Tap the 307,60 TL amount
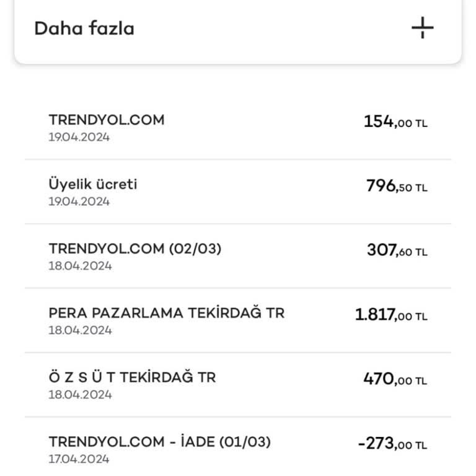This screenshot has height=476, width=476. pos(397,251)
